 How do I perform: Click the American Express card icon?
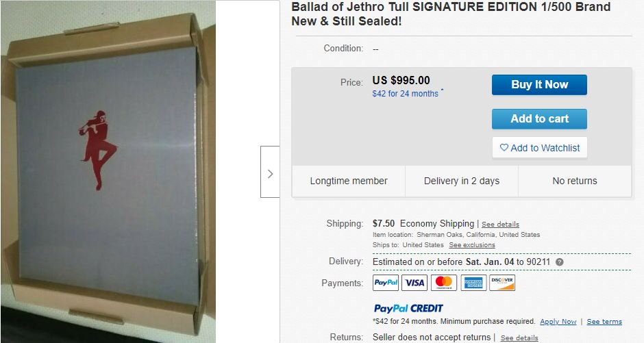(x=473, y=283)
